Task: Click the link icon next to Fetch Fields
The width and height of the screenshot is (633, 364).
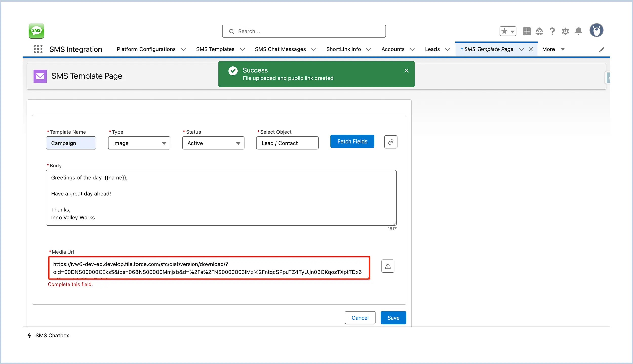Action: 390,142
